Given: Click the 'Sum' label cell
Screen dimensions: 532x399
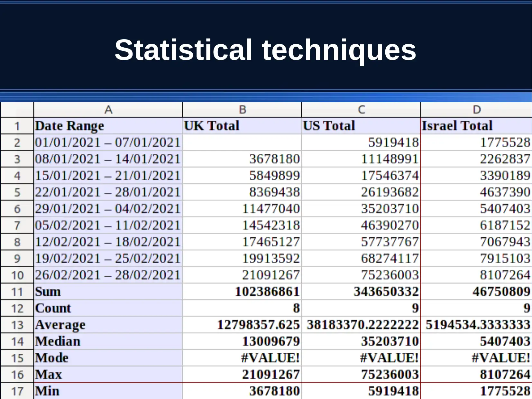Looking at the screenshot, I should pos(108,292).
